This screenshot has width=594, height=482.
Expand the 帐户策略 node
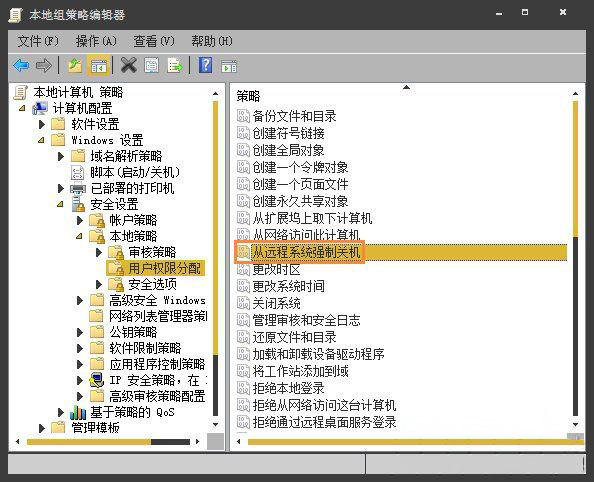pyautogui.click(x=80, y=220)
